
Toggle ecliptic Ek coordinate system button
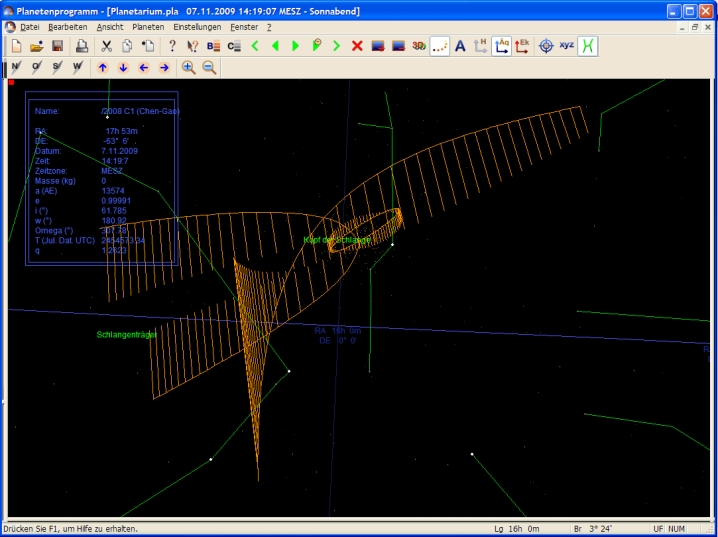[522, 46]
